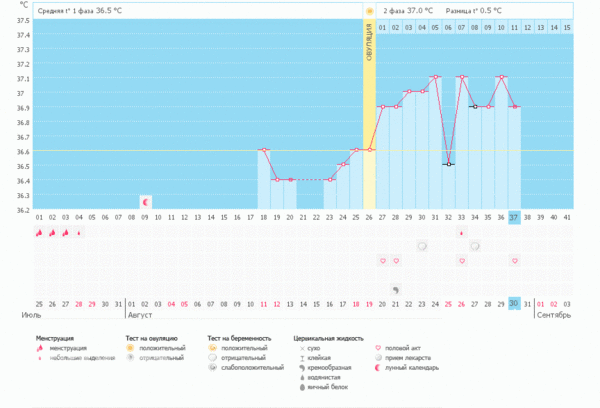Image resolution: width=600 pixels, height=408 pixels.
Task: Click the phase 2 header day 15 cell
Action: (567, 27)
